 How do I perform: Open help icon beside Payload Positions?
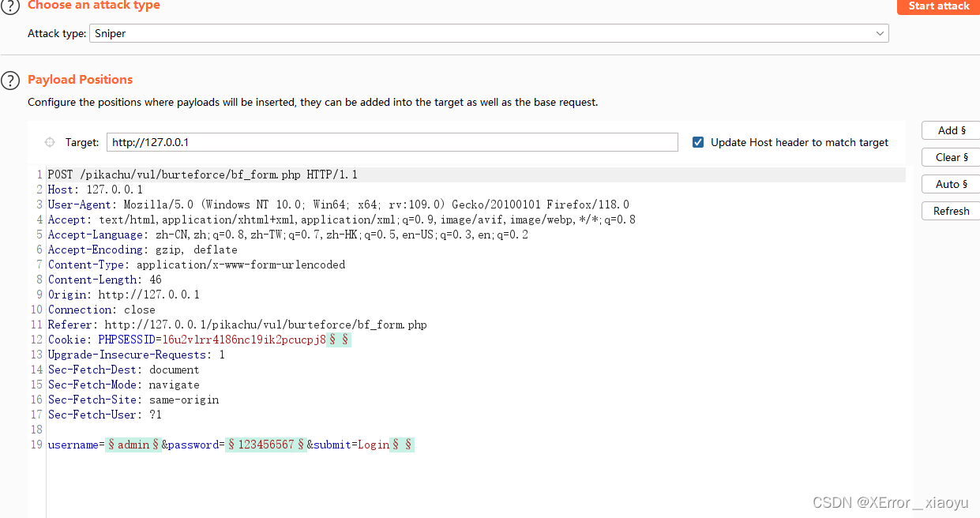tap(9, 80)
